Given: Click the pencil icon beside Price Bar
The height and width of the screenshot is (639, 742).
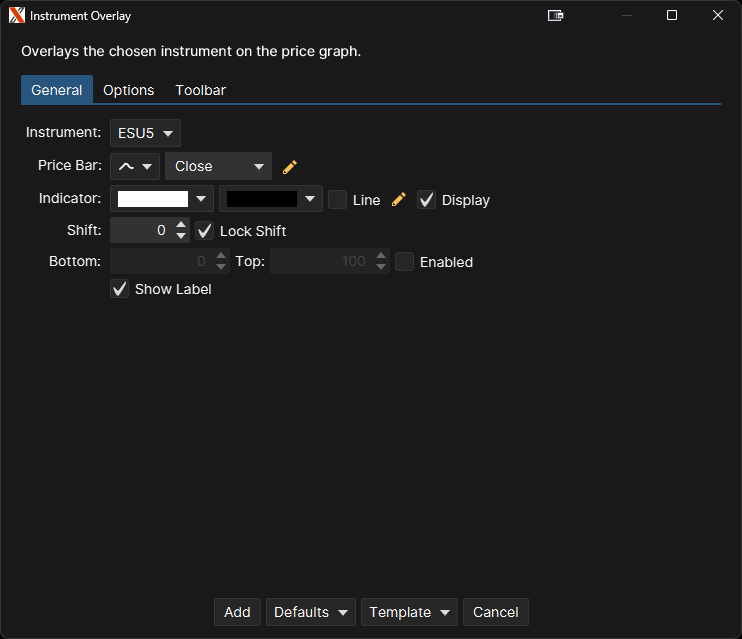Looking at the screenshot, I should (x=290, y=167).
